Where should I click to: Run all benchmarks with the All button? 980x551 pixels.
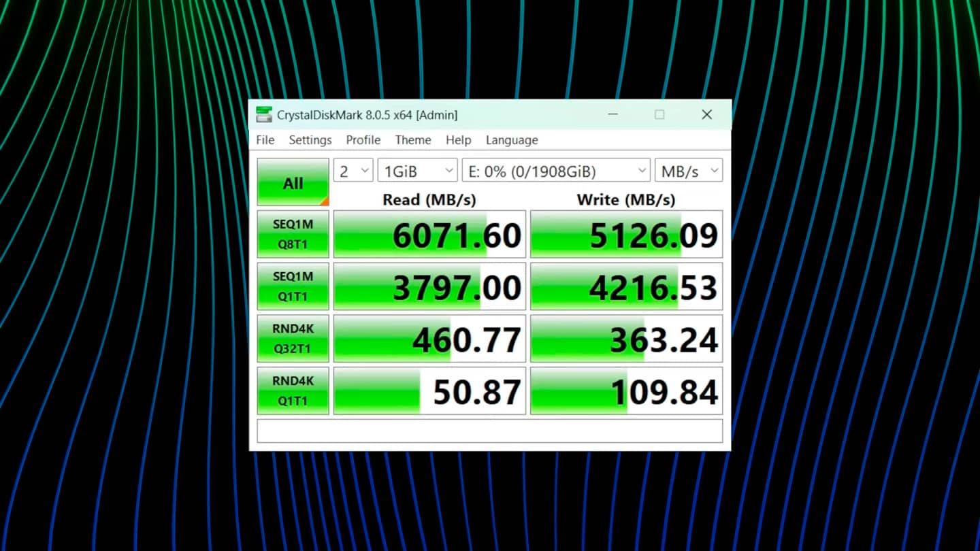coord(293,182)
